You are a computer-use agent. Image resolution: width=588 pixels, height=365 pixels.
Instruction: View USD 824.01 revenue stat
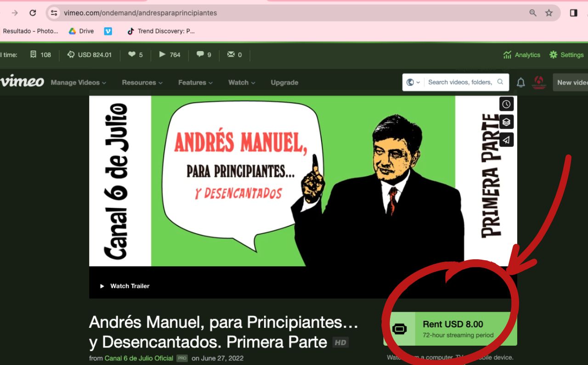tap(89, 55)
